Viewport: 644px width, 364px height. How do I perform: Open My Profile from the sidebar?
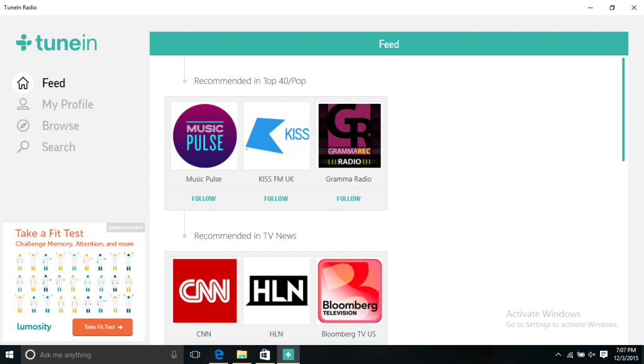(67, 104)
